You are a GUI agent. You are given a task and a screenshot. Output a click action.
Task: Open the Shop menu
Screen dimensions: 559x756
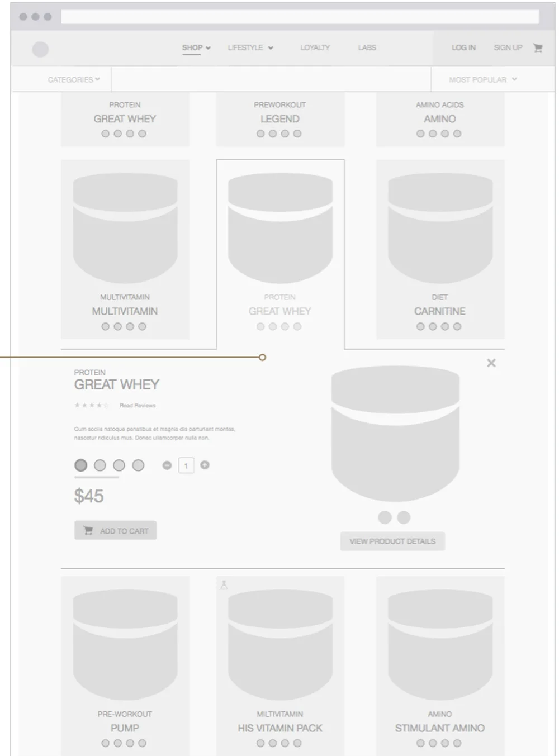point(196,48)
